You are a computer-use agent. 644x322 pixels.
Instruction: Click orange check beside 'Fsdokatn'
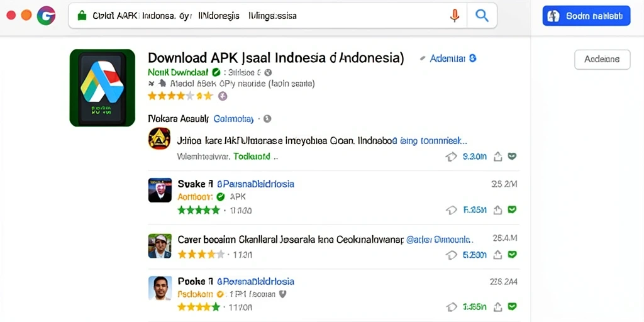pyautogui.click(x=219, y=294)
